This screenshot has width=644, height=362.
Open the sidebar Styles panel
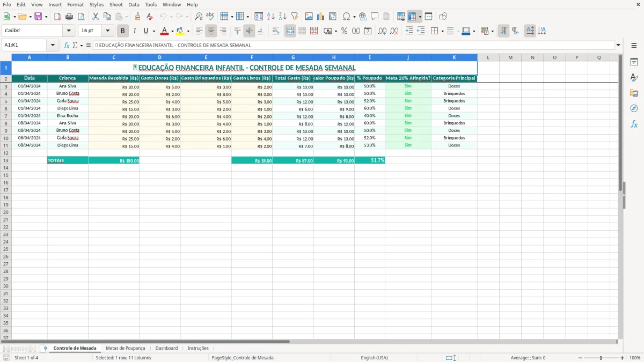point(634,77)
